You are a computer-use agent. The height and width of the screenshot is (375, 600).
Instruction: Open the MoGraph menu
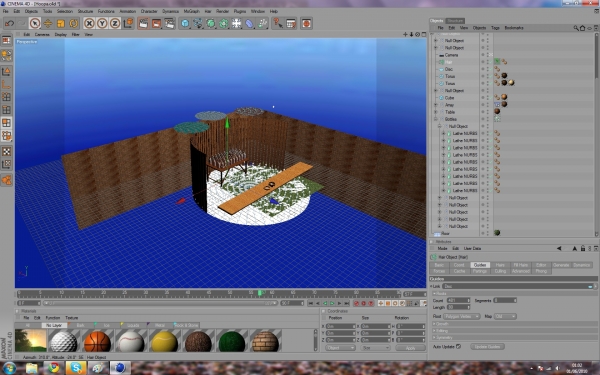pos(191,11)
